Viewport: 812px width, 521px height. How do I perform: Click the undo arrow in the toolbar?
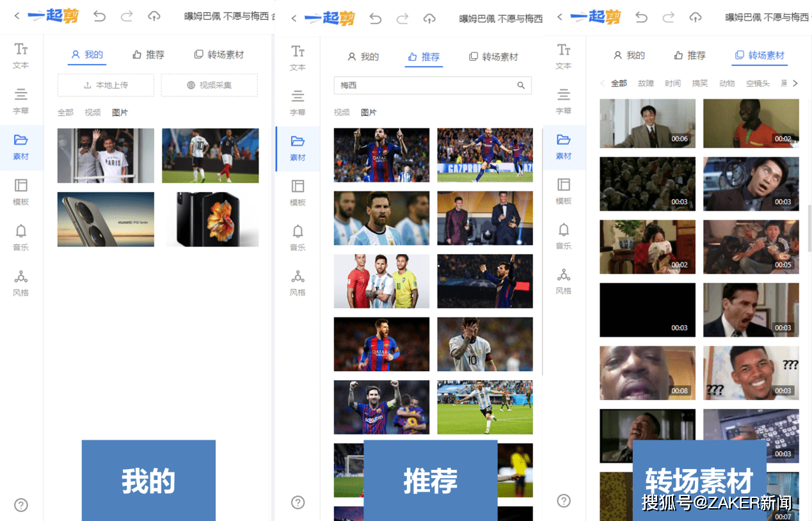pos(100,17)
